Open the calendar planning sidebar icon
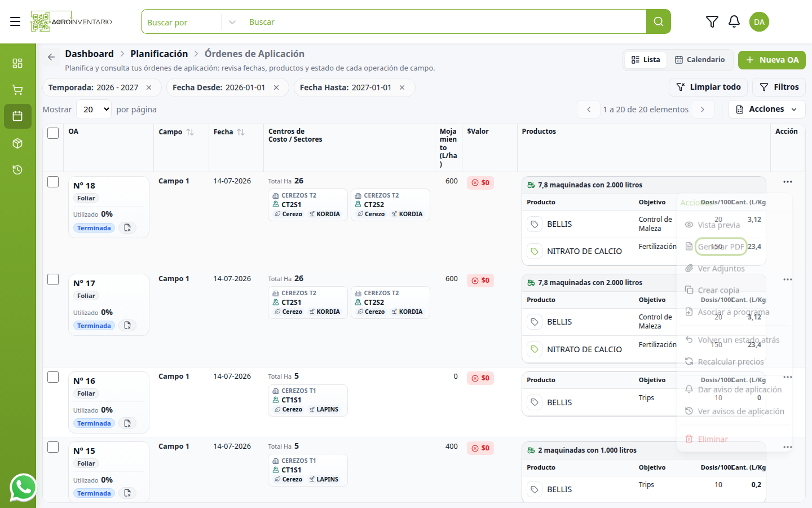Image resolution: width=812 pixels, height=508 pixels. (17, 116)
